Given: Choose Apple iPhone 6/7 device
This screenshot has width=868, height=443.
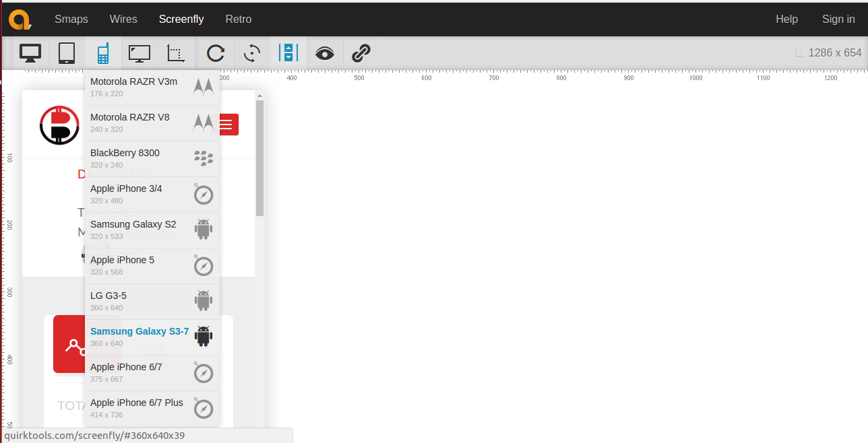Looking at the screenshot, I should point(152,373).
